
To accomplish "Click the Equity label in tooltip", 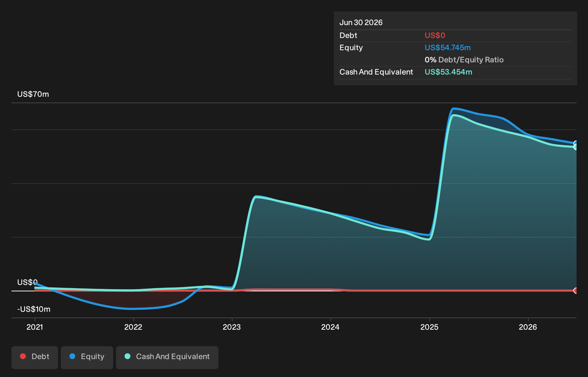I will click(x=351, y=48).
